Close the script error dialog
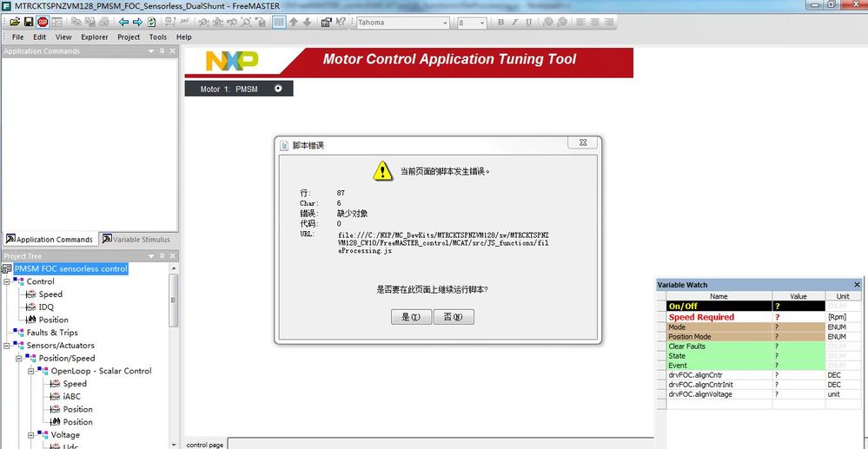The image size is (868, 449). tap(583, 142)
